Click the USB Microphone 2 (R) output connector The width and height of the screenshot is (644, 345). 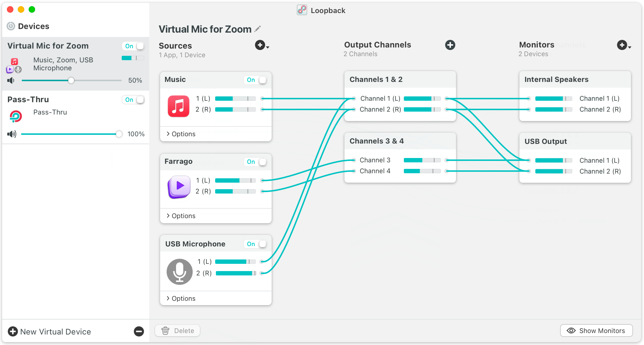[x=262, y=273]
